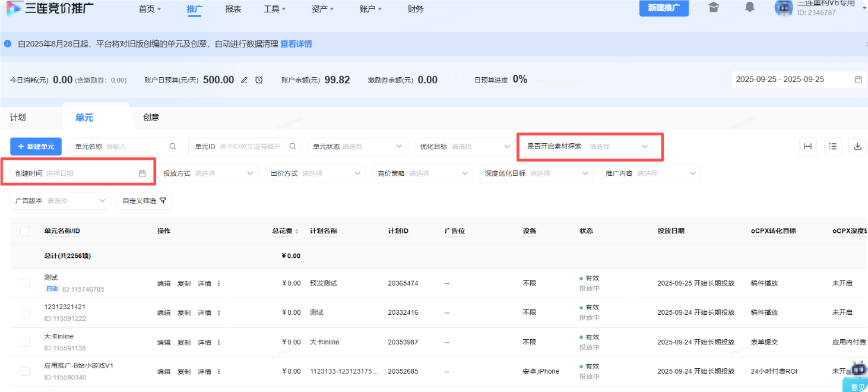Expand the 优化目标 dropdown

pos(464,146)
